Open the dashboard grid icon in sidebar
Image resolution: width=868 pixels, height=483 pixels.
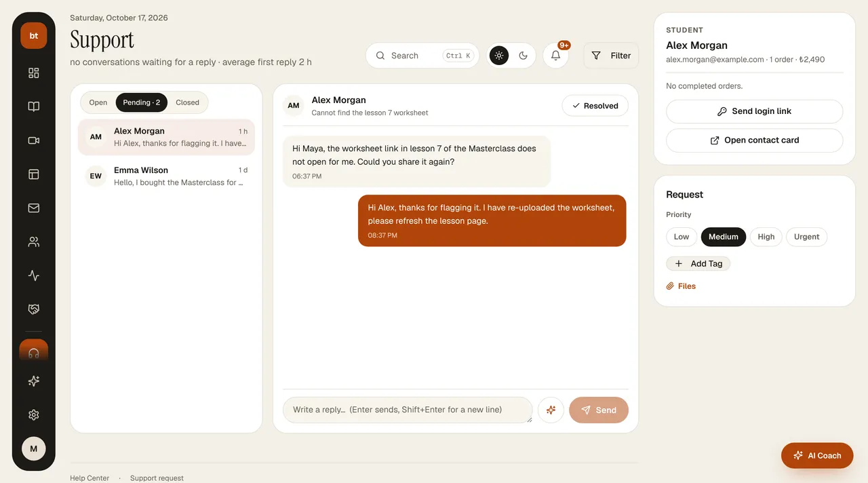point(34,73)
